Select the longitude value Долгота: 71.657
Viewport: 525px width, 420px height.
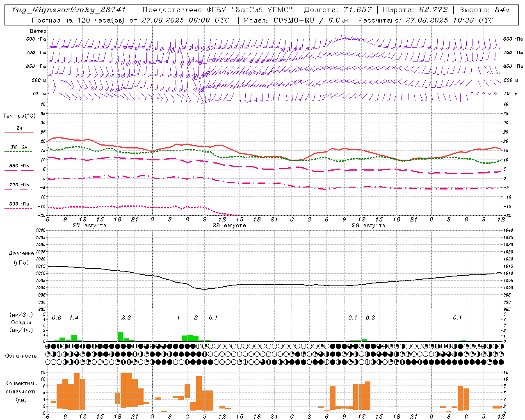pyautogui.click(x=338, y=10)
